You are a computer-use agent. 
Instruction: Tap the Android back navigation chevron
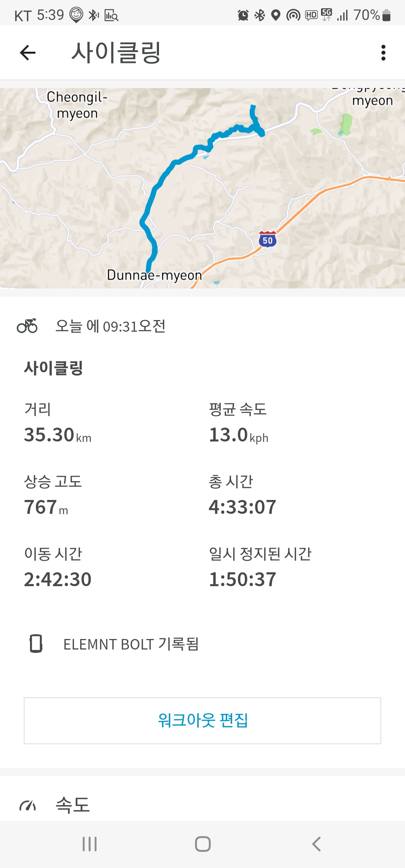[316, 844]
